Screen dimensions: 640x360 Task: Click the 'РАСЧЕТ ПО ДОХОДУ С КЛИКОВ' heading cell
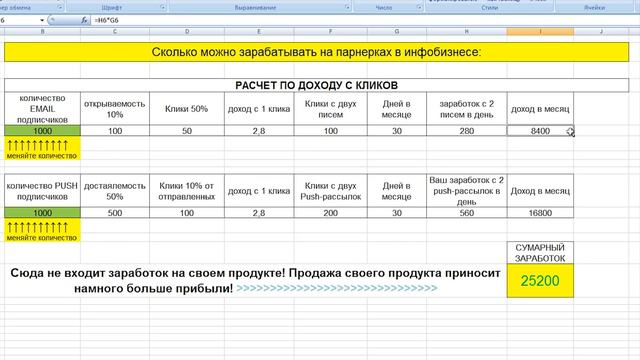click(x=316, y=85)
